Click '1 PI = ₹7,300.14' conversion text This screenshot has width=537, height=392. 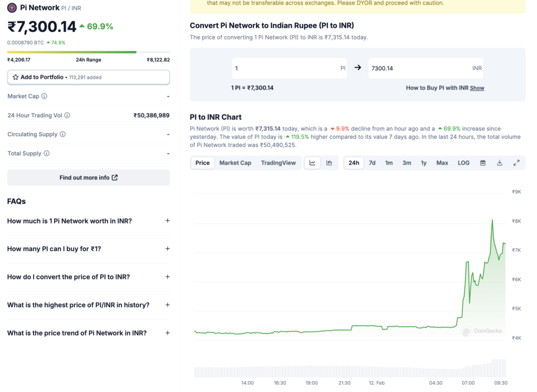click(252, 88)
